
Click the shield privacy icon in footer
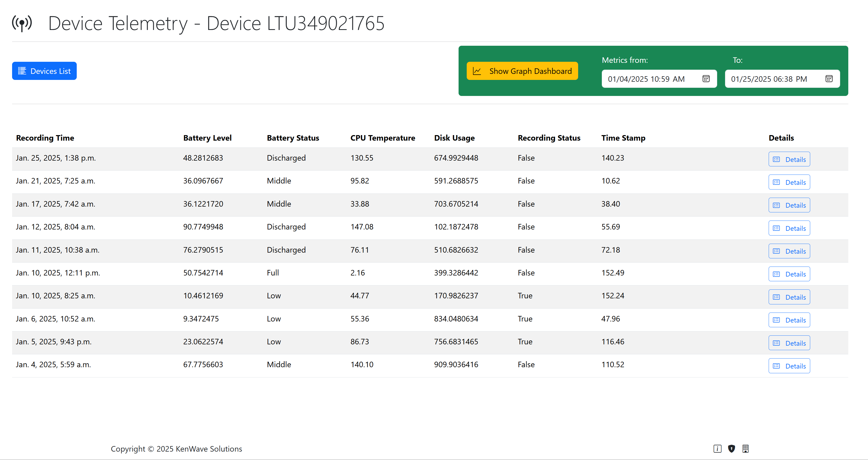[731, 448]
